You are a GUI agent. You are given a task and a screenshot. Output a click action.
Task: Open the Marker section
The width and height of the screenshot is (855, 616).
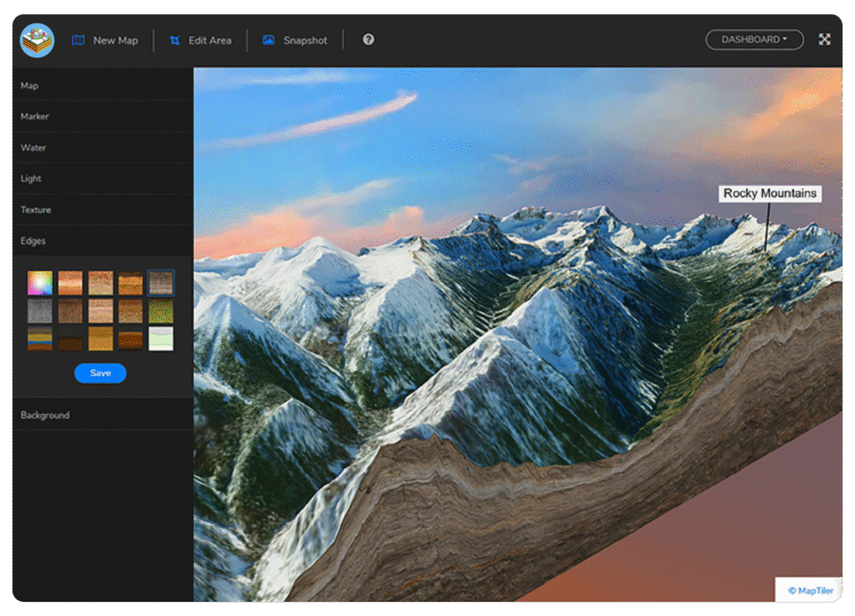click(35, 117)
